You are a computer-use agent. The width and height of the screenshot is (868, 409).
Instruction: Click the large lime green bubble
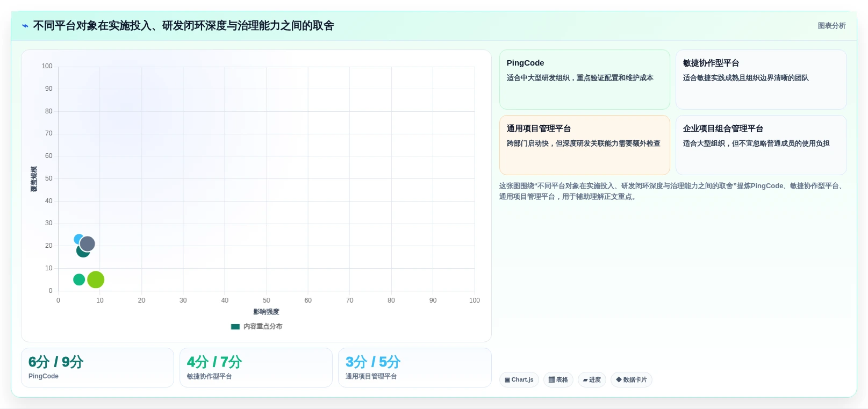click(x=96, y=279)
